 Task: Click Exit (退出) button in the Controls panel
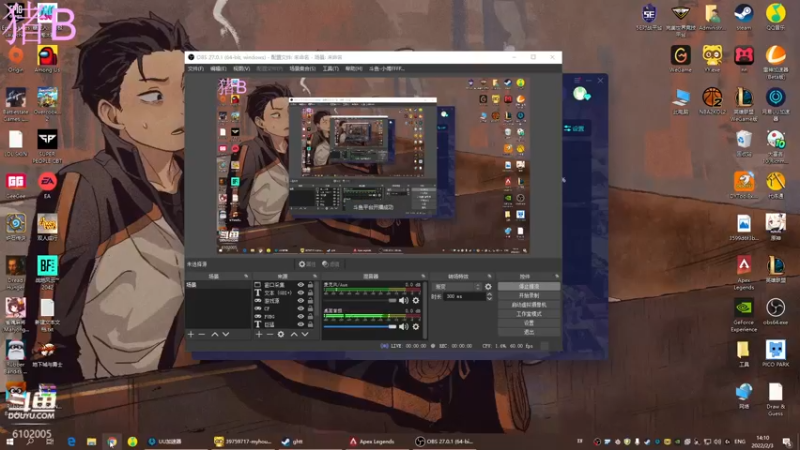[529, 332]
